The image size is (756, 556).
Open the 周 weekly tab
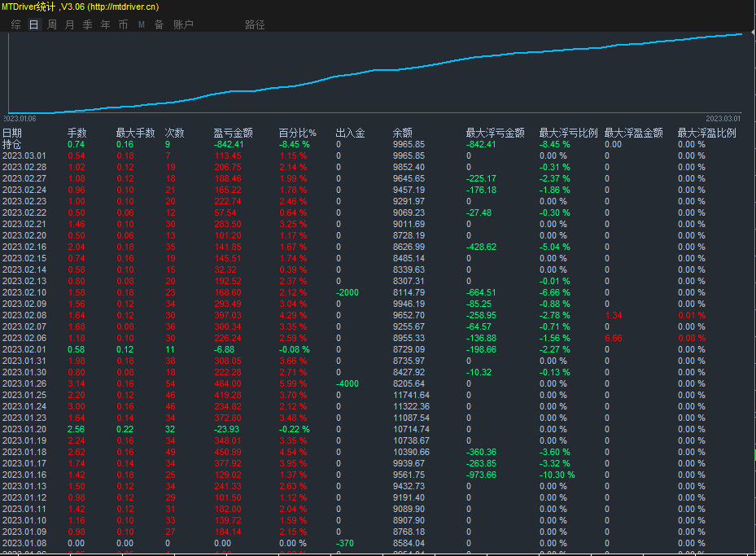pos(52,24)
